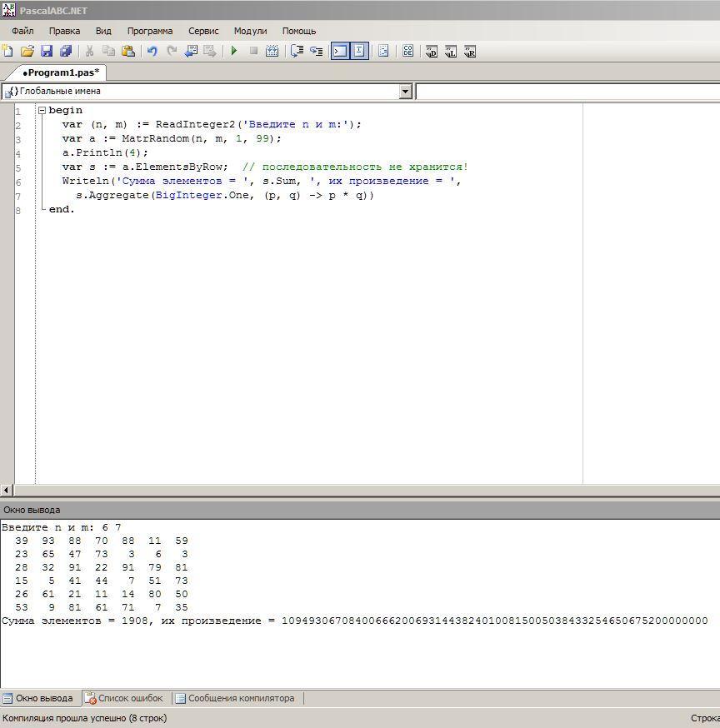Create a new file with toolbar icon
Screen dimensions: 720x728
tap(7, 51)
